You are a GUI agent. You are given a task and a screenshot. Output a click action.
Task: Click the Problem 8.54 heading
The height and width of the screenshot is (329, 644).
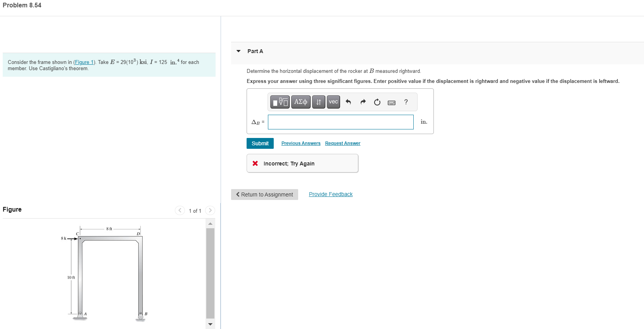point(22,5)
